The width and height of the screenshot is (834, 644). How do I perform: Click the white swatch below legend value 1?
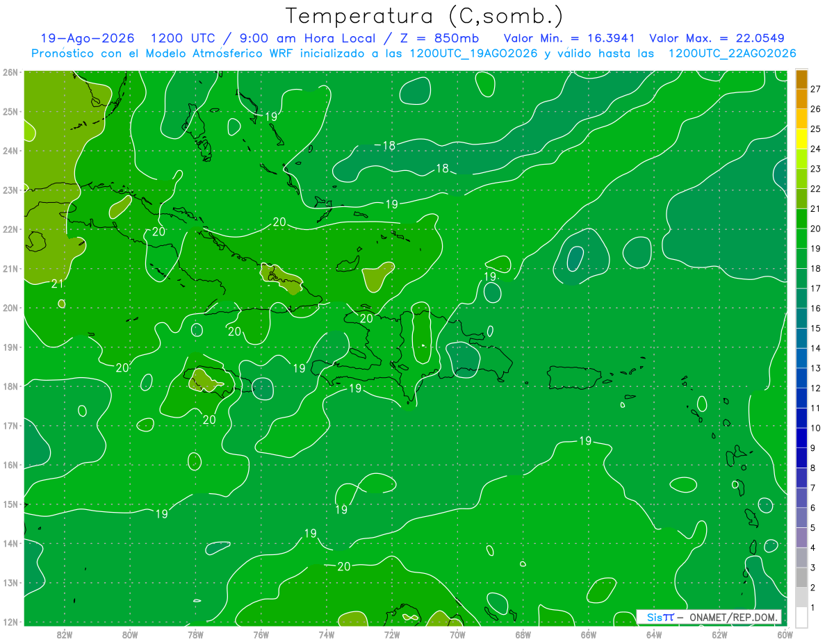801,618
